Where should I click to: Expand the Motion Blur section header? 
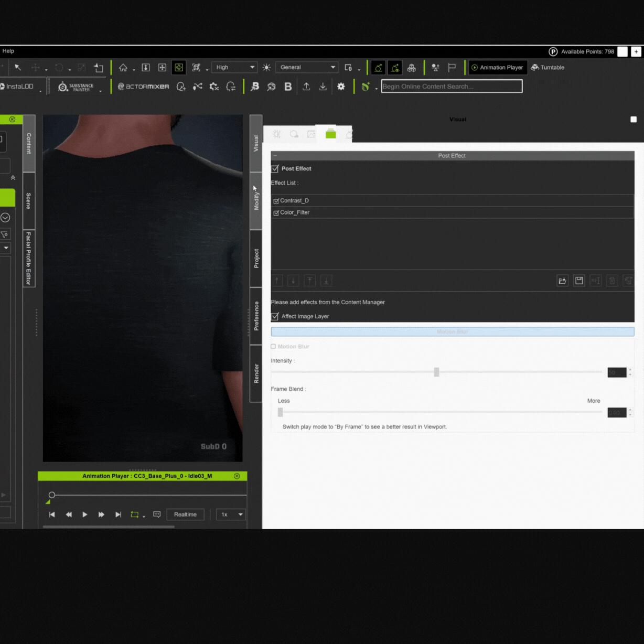pyautogui.click(x=453, y=332)
